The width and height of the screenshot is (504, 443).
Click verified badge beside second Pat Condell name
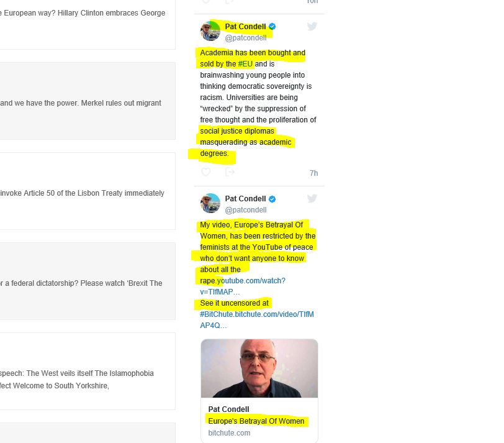point(272,199)
